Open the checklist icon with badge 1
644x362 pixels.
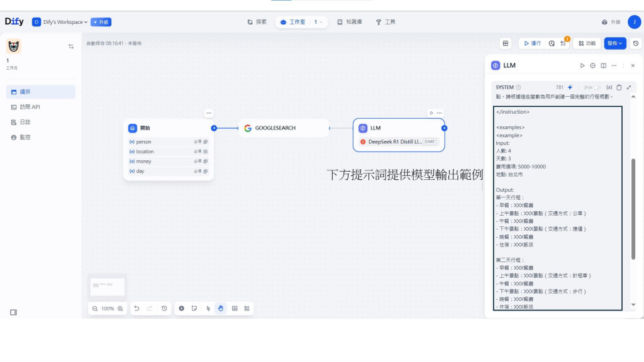pyautogui.click(x=563, y=43)
